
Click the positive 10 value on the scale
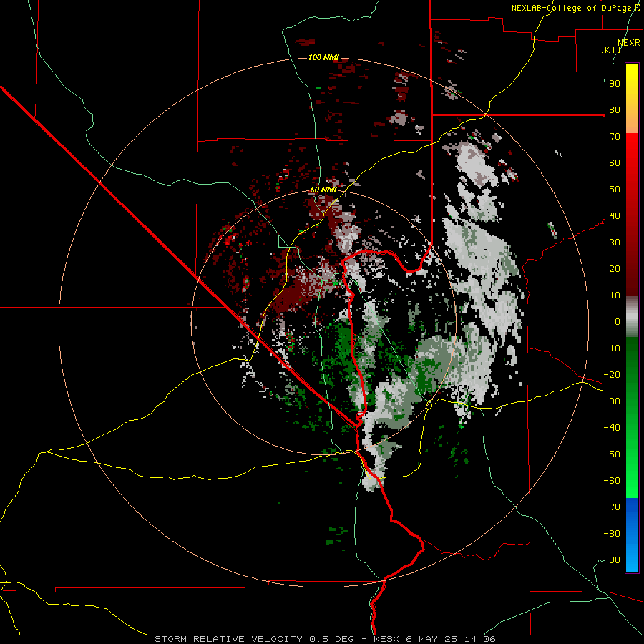click(615, 296)
